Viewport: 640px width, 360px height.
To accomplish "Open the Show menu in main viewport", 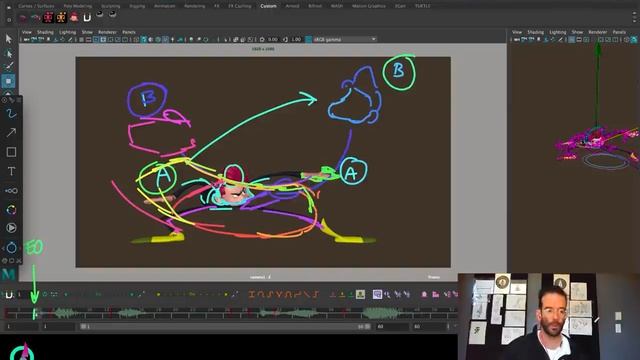I will (x=87, y=32).
